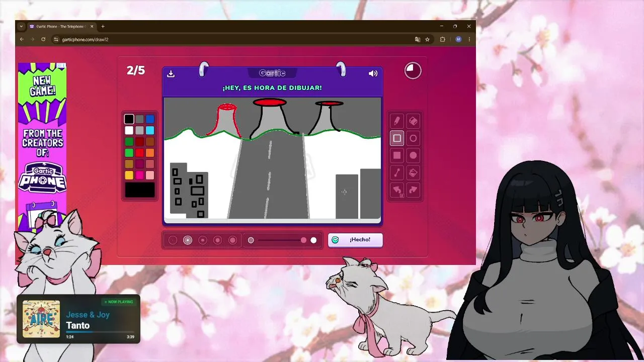Pick the salmon color swatch
Viewport: 644px width, 362px height.
pos(150,164)
